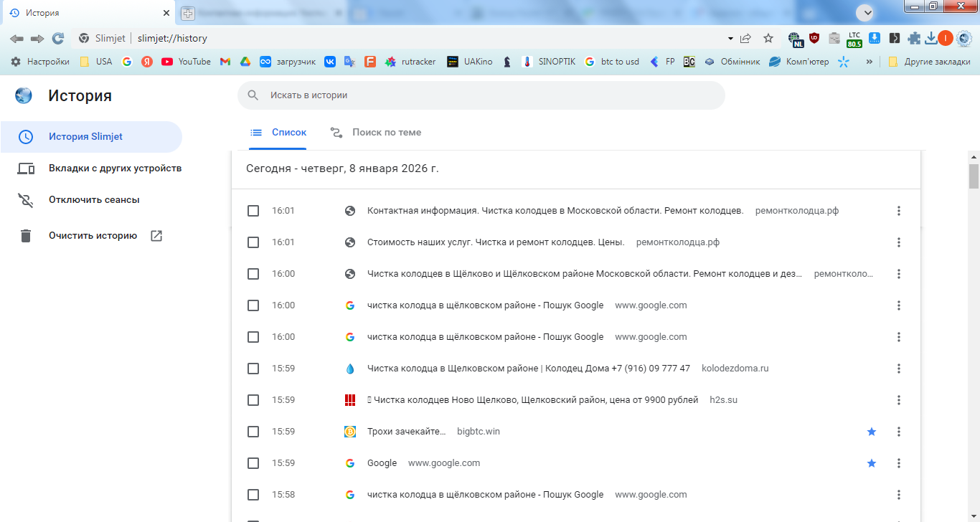The height and width of the screenshot is (522, 980).
Task: Open the Чистка колодца kolodezdoma.ru history link
Action: [x=529, y=369]
